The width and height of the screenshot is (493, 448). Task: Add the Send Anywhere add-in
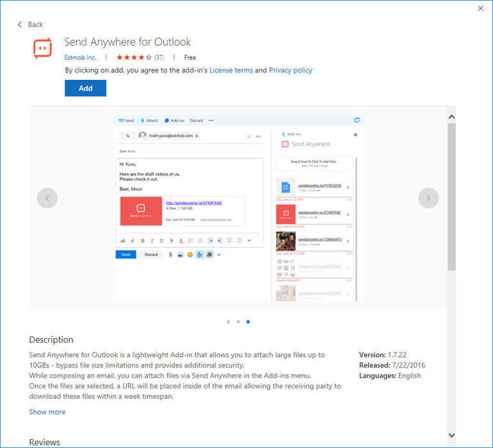coord(86,88)
